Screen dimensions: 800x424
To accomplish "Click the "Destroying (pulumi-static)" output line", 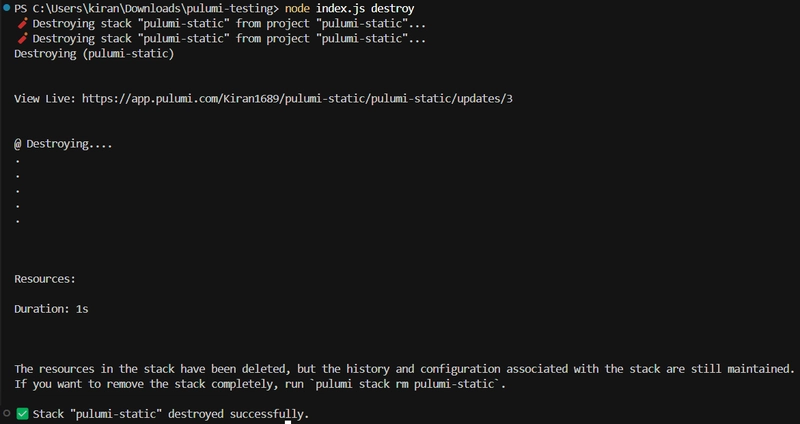I will point(94,54).
